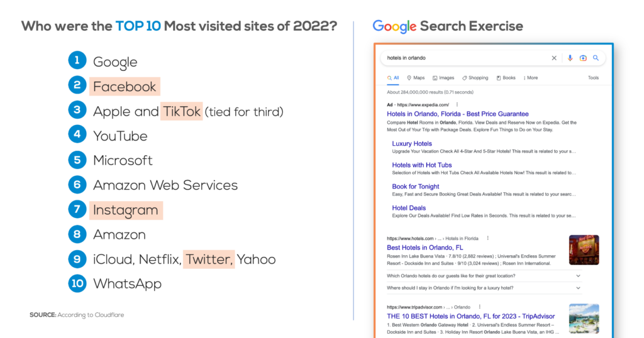Click in the 'hotels in orlando' search field
The image size is (644, 338).
[x=466, y=58]
